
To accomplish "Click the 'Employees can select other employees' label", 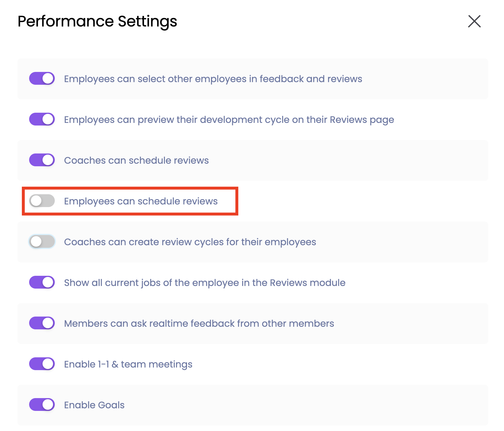I will pyautogui.click(x=213, y=79).
